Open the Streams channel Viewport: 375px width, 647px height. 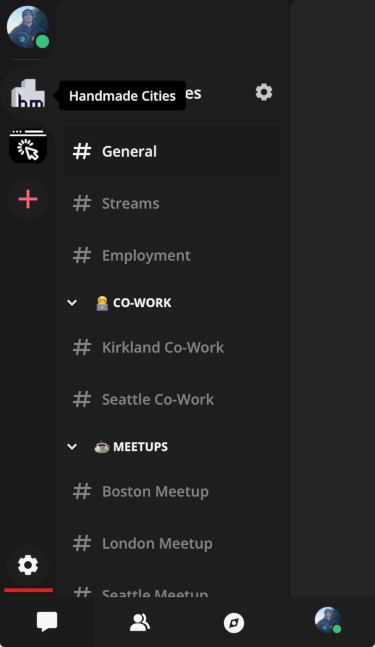(x=172, y=203)
